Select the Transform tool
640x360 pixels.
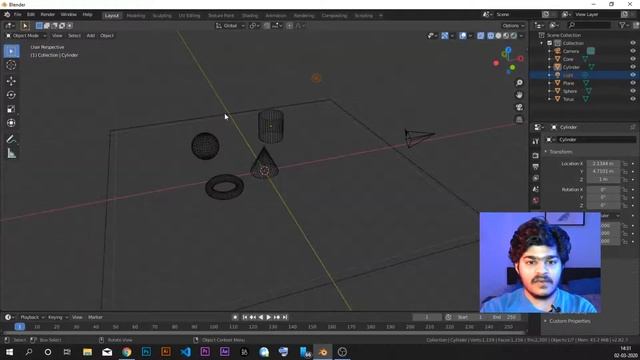[x=11, y=123]
